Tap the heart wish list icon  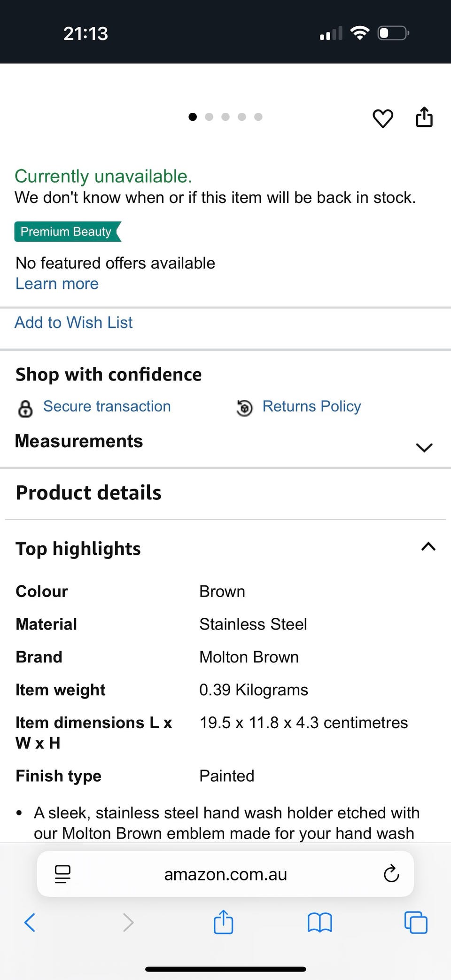pos(382,118)
